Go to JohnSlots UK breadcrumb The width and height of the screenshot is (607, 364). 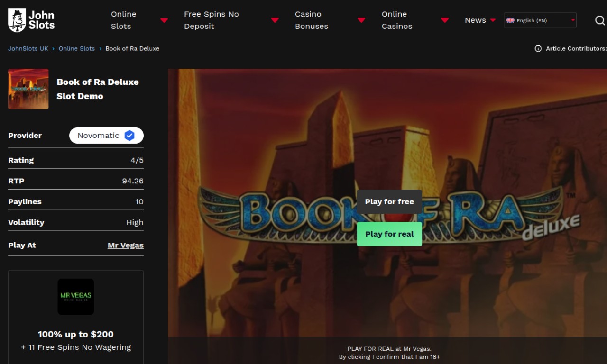28,48
